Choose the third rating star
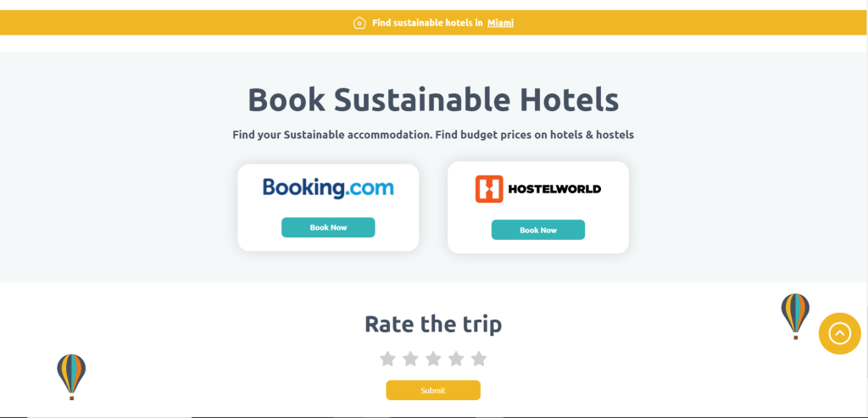 (433, 359)
